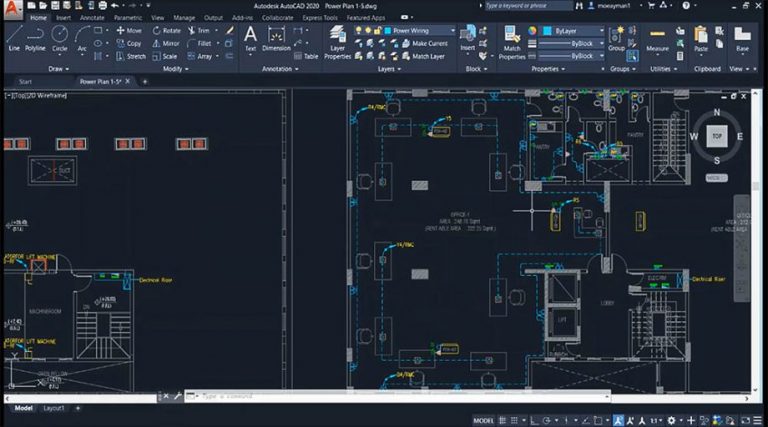Open the Express Tools tab
Viewport: 768px width, 427px height.
319,18
